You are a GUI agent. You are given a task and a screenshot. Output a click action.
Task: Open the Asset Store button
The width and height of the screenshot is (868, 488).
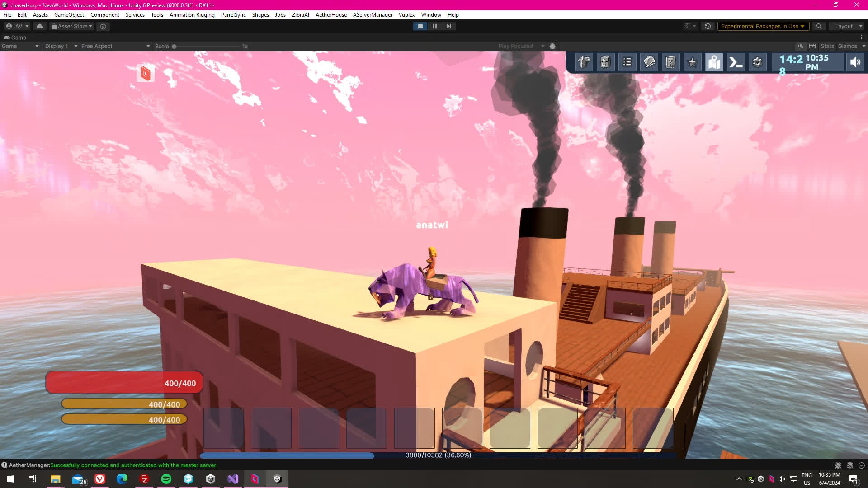pyautogui.click(x=72, y=26)
